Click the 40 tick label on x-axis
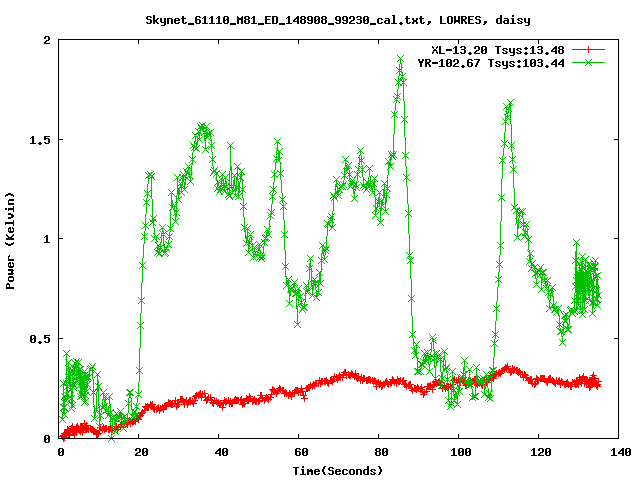Screen dimensions: 640x480 coord(220,452)
